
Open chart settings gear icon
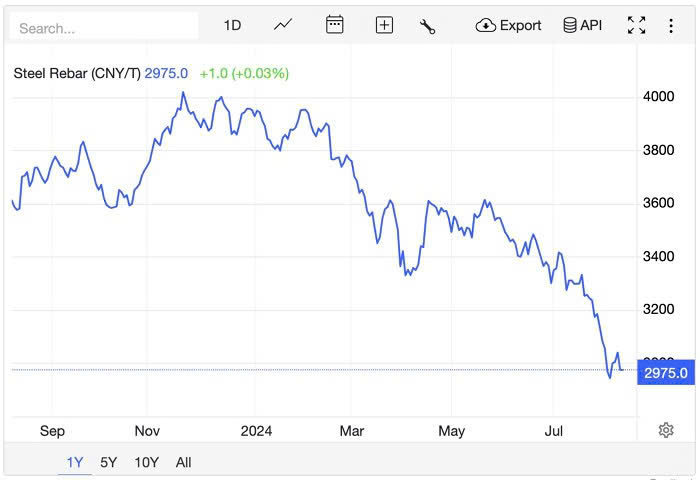pyautogui.click(x=666, y=430)
